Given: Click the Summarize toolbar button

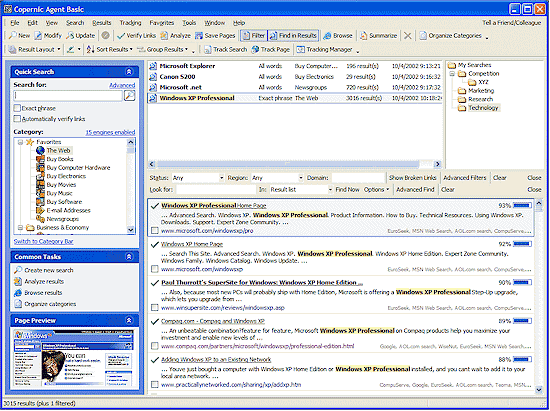Looking at the screenshot, I should point(378,35).
